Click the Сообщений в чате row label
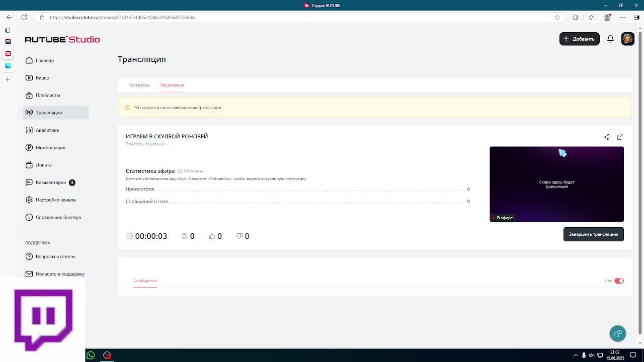This screenshot has width=644, height=362. coord(147,202)
